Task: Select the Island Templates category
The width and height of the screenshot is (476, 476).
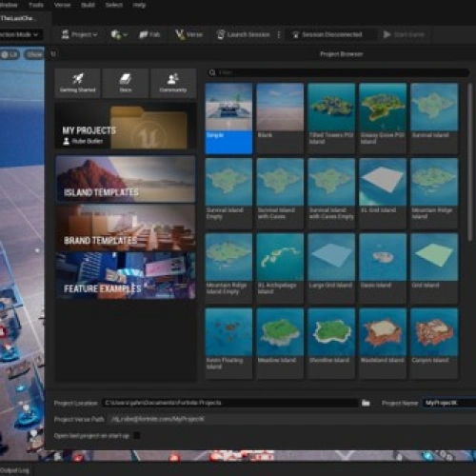Action: [126, 179]
